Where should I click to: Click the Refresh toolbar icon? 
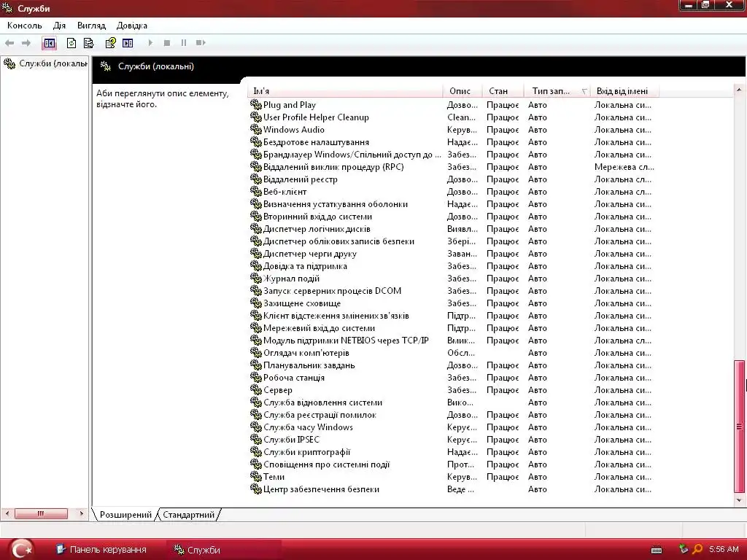click(x=71, y=43)
